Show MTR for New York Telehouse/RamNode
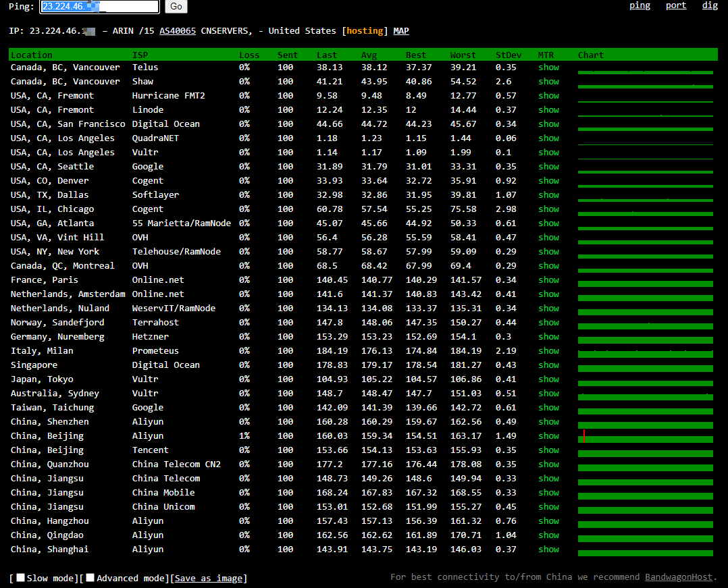Image resolution: width=728 pixels, height=588 pixels. pos(548,252)
